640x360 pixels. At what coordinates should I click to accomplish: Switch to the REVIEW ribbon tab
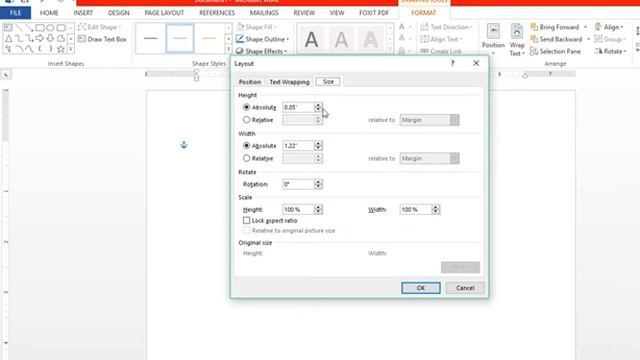coord(304,13)
